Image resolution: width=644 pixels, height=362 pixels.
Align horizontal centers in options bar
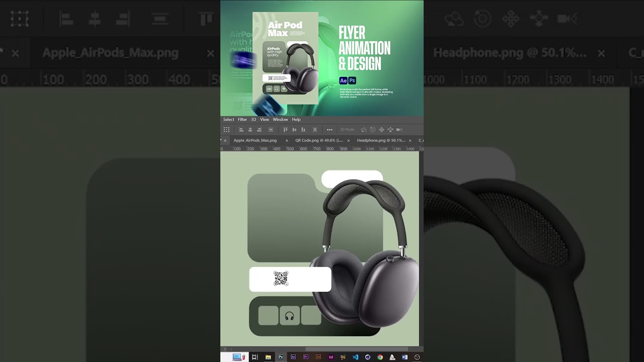pos(250,130)
